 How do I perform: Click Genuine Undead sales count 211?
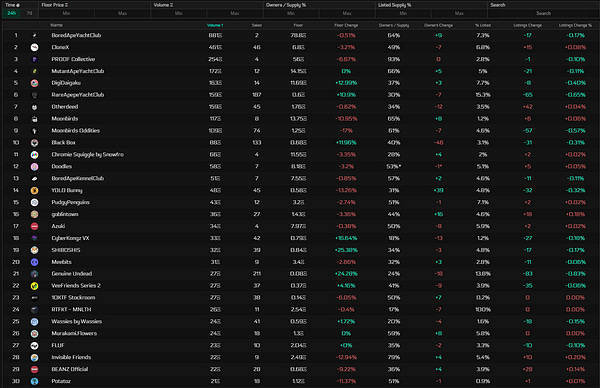pyautogui.click(x=257, y=274)
